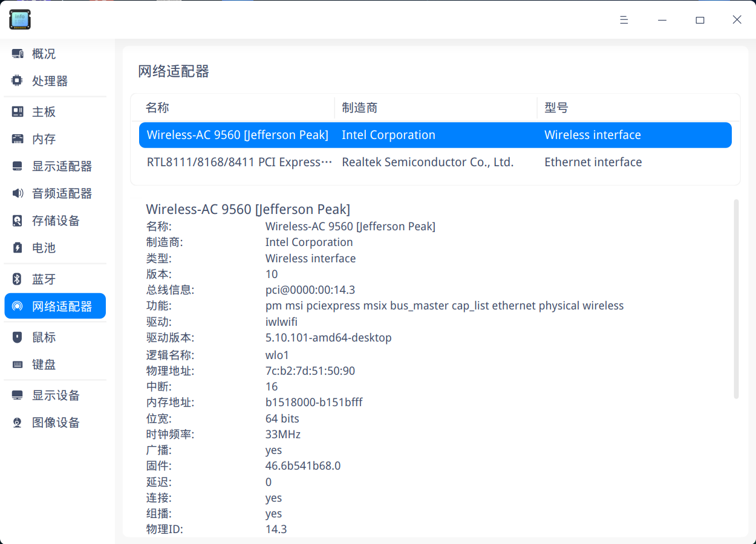Open the 音频适配器 audio page

[55, 193]
